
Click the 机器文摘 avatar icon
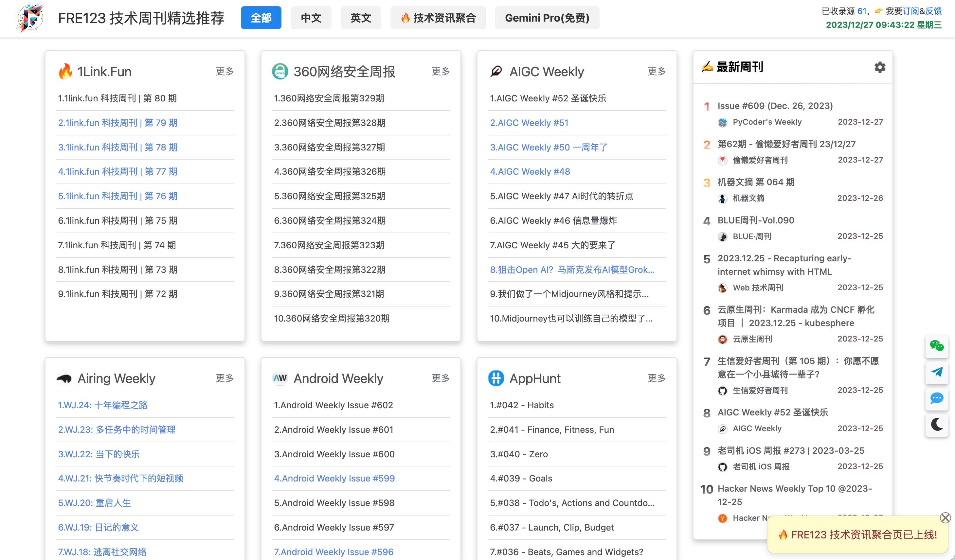[x=723, y=198]
